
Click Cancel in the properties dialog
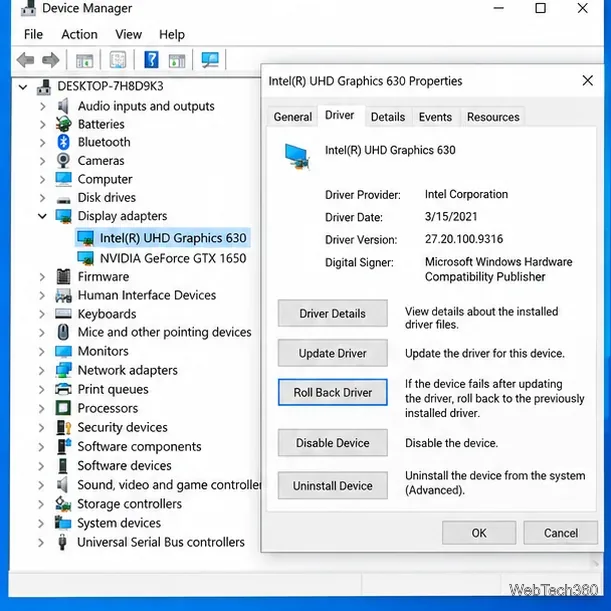(x=560, y=533)
